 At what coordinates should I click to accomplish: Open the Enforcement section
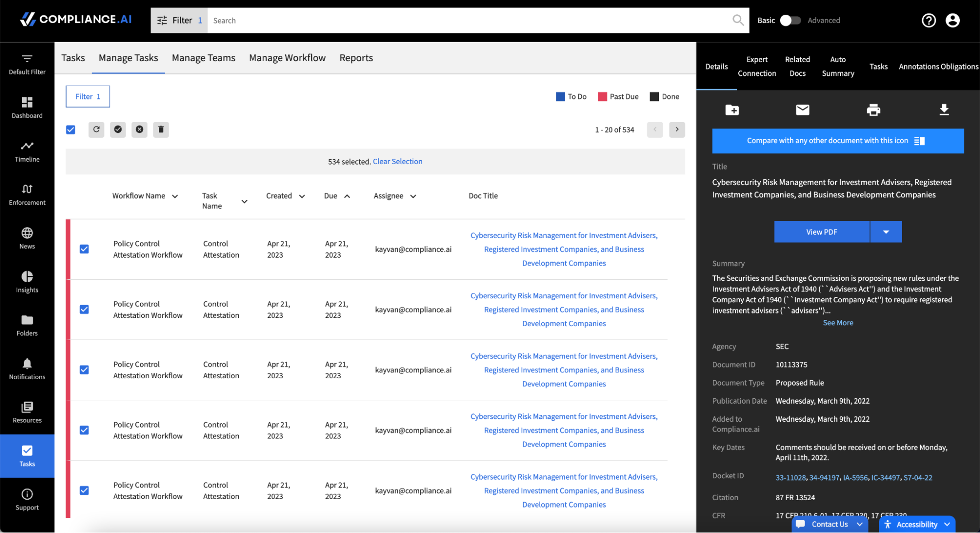pos(27,195)
